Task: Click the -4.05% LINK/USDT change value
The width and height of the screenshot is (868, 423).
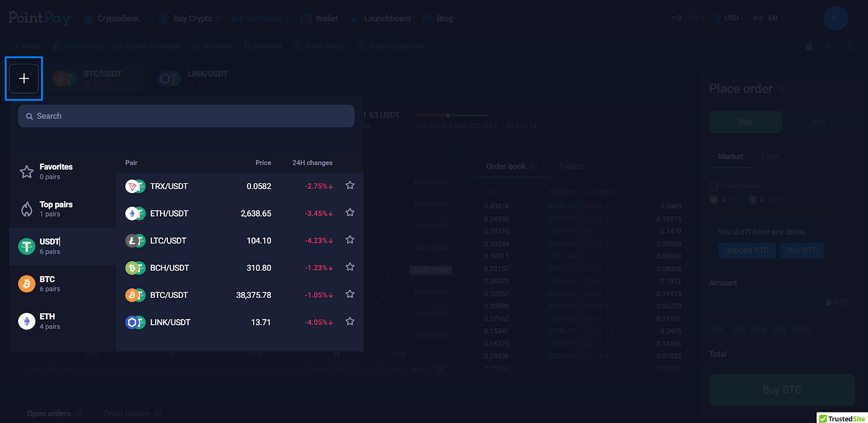Action: point(319,322)
